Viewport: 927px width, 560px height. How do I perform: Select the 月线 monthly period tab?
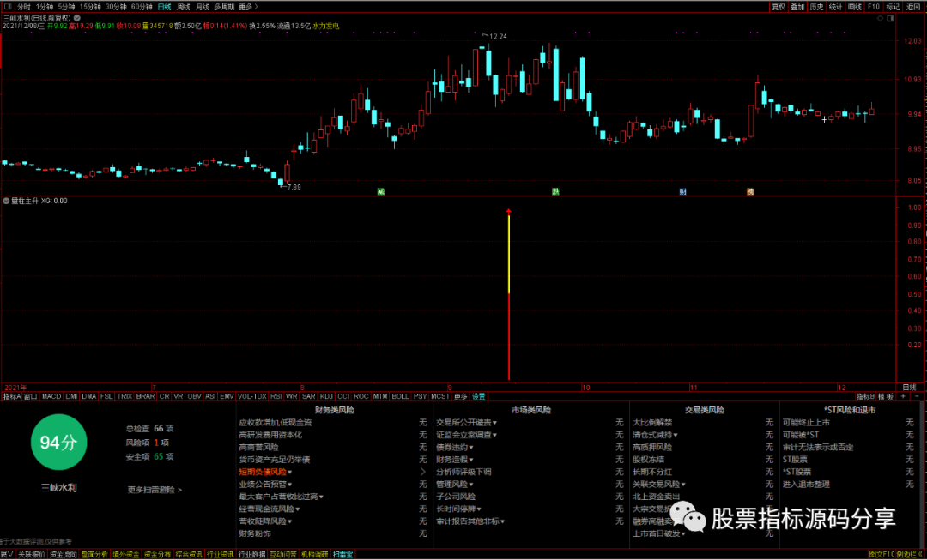point(203,7)
